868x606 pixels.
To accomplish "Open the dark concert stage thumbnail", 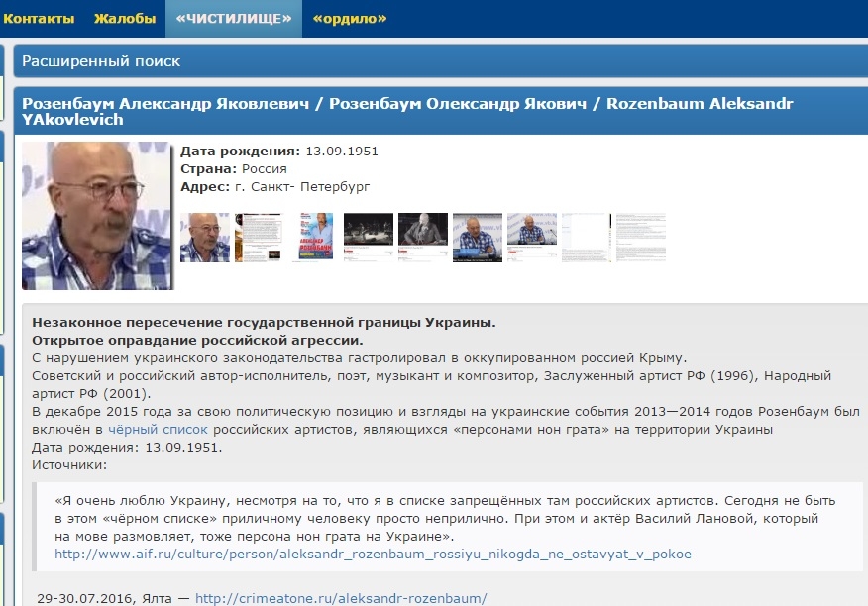I will pyautogui.click(x=369, y=238).
